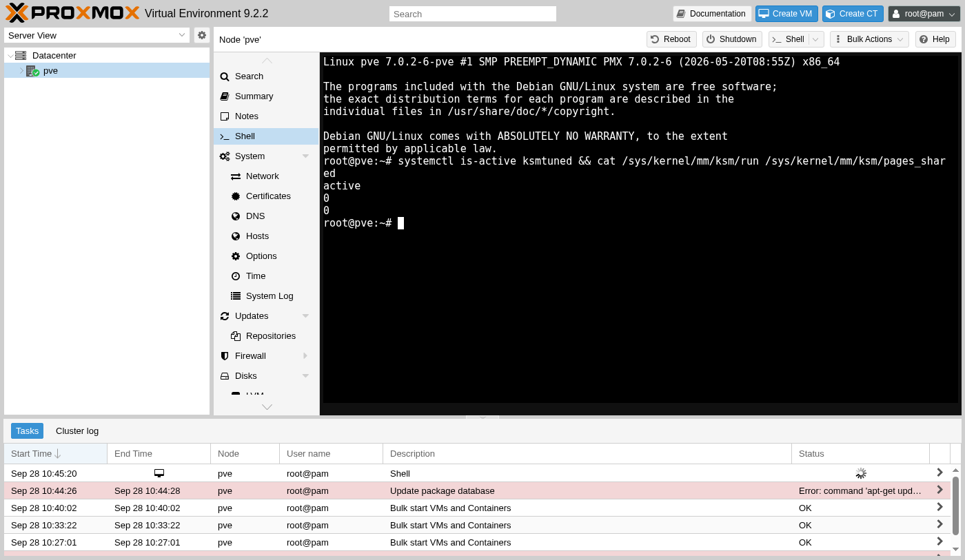Click the Firewall shield icon
Image resolution: width=965 pixels, height=560 pixels.
[x=225, y=356]
